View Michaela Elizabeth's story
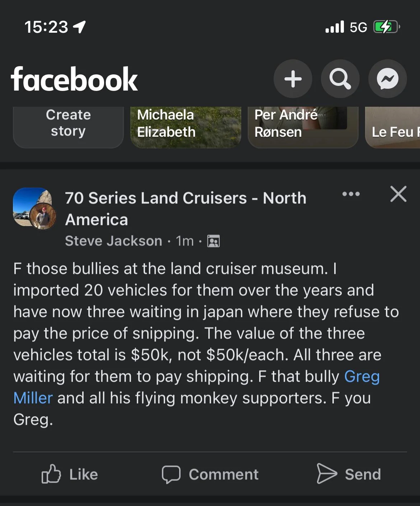The width and height of the screenshot is (420, 506). [186, 126]
